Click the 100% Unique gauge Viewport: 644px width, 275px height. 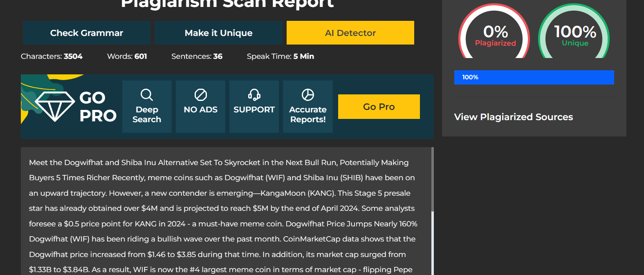point(574,31)
